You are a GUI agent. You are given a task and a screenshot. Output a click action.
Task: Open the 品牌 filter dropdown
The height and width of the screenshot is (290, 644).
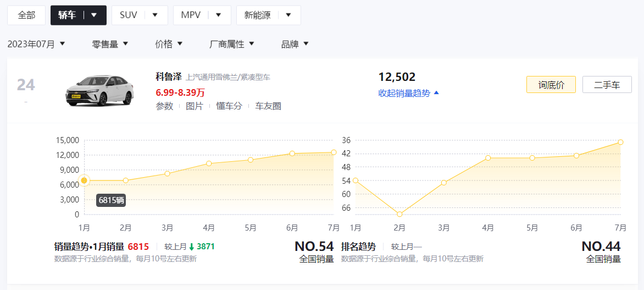tap(295, 44)
